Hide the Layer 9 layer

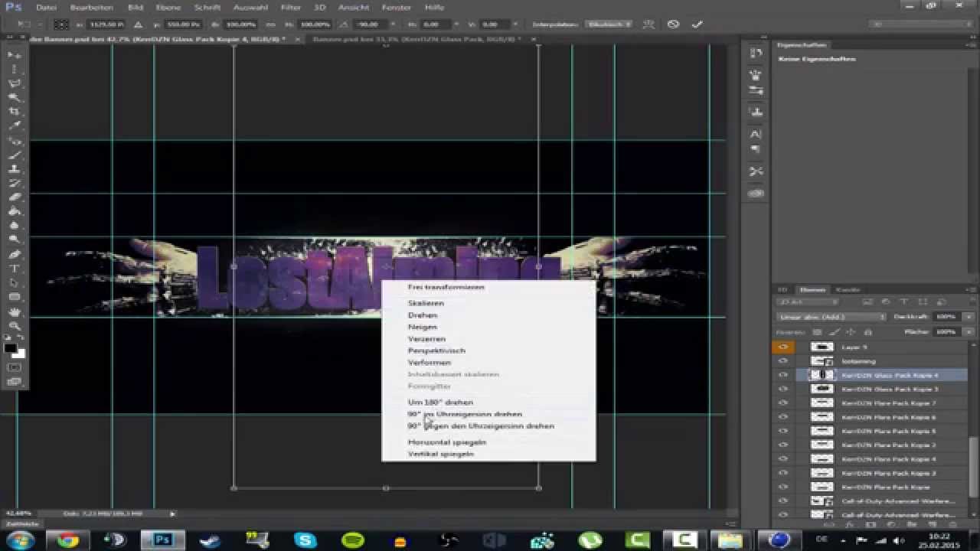point(782,347)
